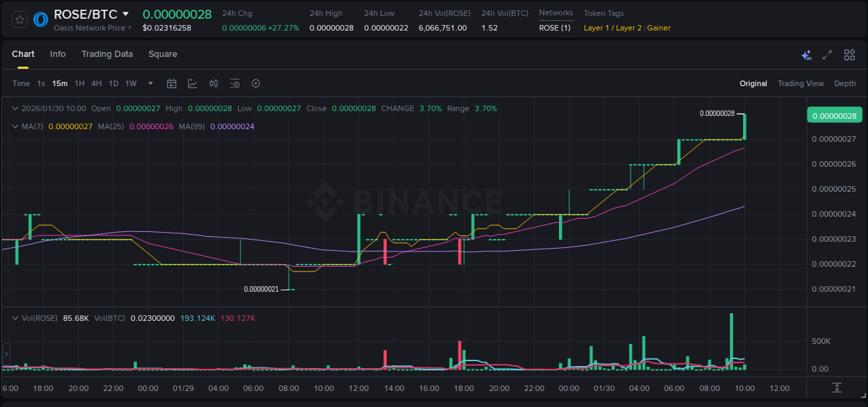The image size is (868, 407).
Task: Open the calendar date-jump tool
Action: pyautogui.click(x=172, y=83)
